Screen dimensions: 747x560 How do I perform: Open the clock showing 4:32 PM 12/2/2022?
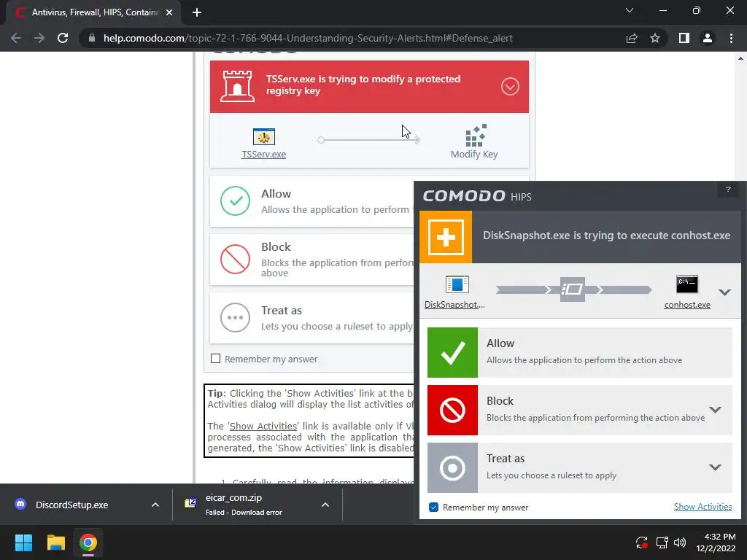tap(716, 542)
